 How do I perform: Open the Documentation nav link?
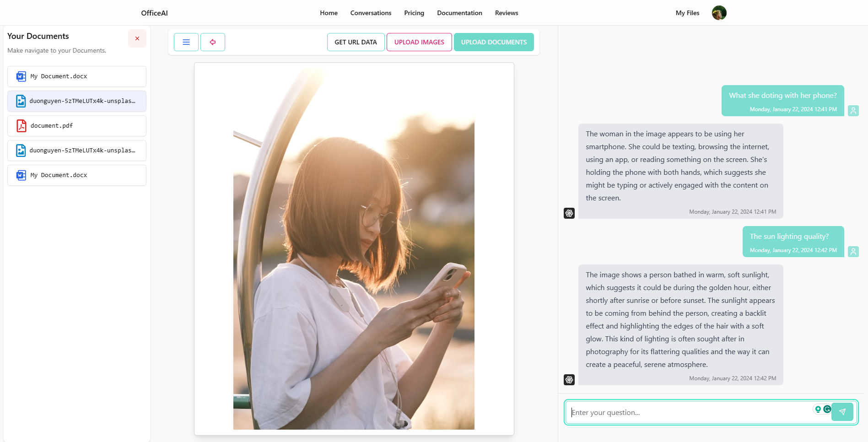[x=459, y=13]
